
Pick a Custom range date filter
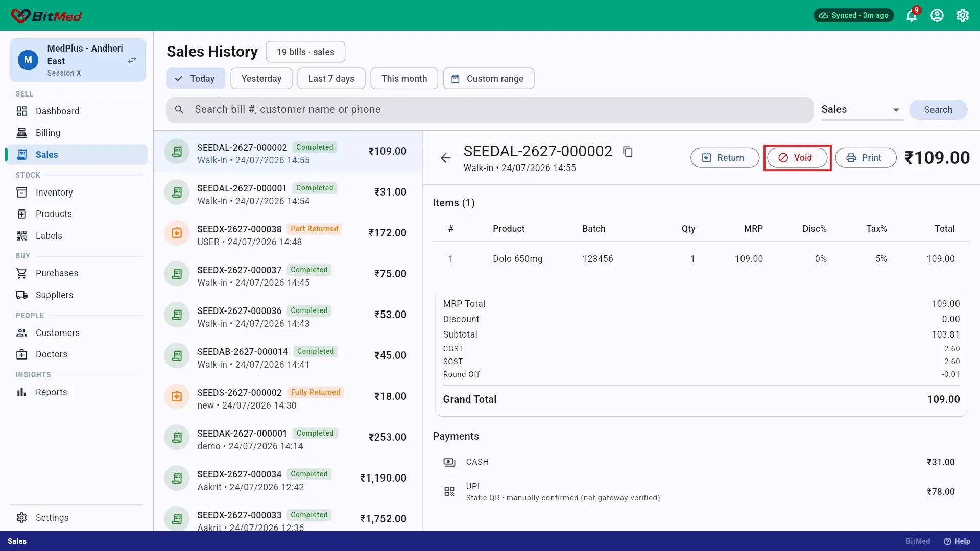(x=489, y=79)
